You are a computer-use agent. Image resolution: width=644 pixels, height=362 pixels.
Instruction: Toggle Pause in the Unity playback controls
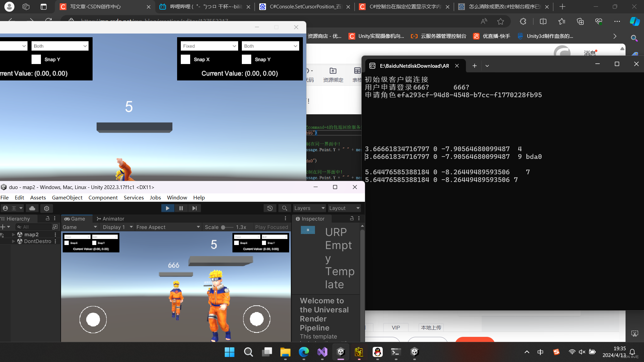[181, 208]
